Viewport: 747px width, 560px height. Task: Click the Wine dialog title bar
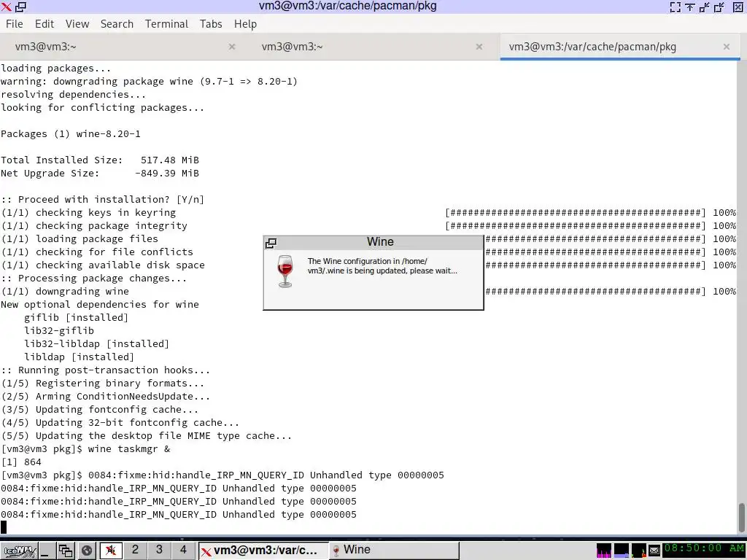coord(380,242)
